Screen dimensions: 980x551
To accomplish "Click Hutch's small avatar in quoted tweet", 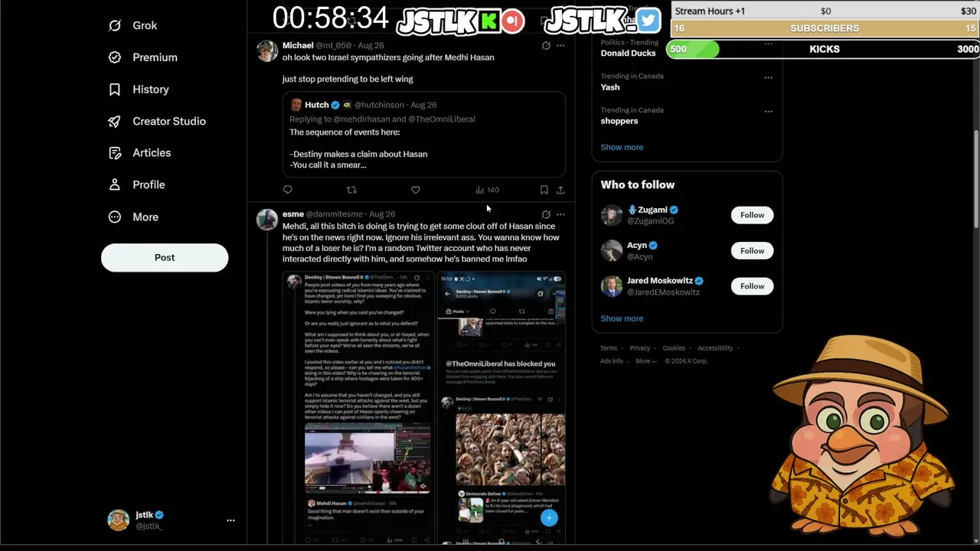I will 296,105.
